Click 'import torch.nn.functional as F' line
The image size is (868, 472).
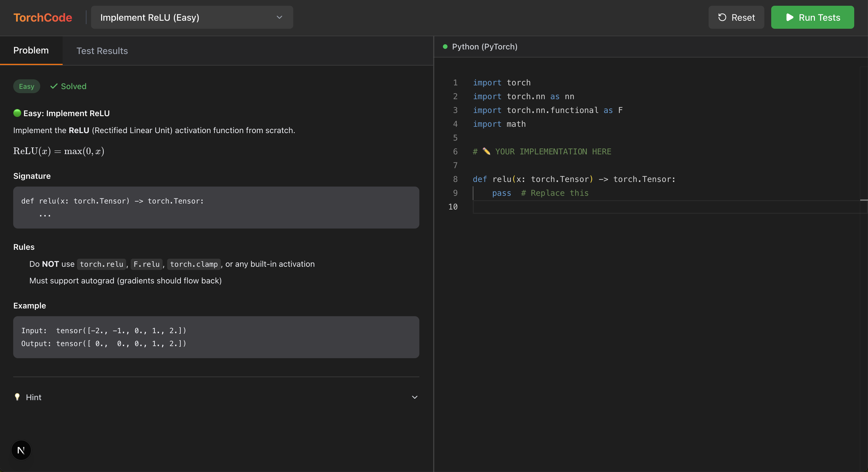pos(548,110)
